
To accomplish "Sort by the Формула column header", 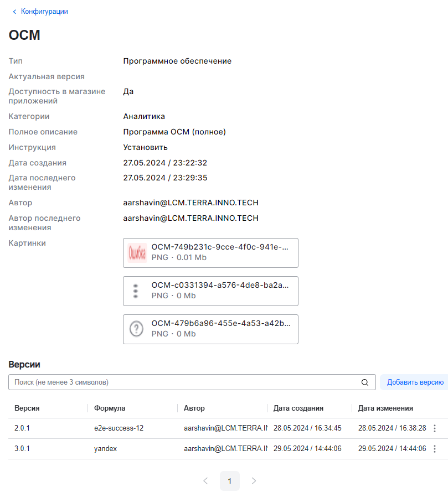I will 110,408.
